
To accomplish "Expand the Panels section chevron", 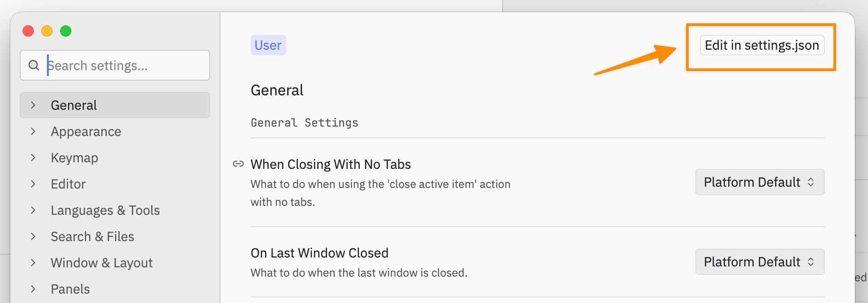I will pyautogui.click(x=33, y=289).
